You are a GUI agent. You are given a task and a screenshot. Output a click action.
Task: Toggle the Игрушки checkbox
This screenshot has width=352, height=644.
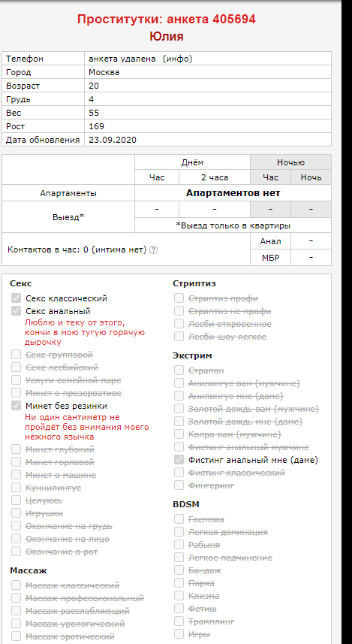(x=16, y=513)
